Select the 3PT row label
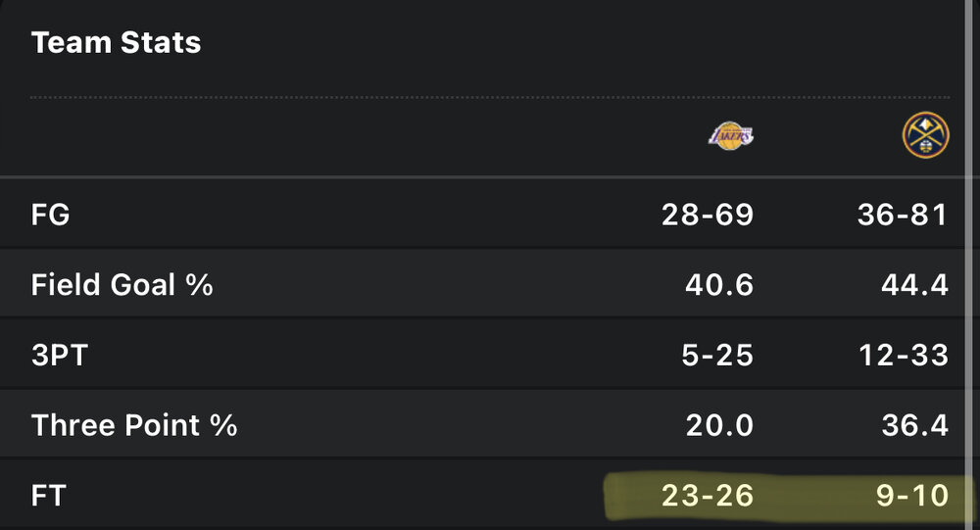980x530 pixels. pos(60,355)
